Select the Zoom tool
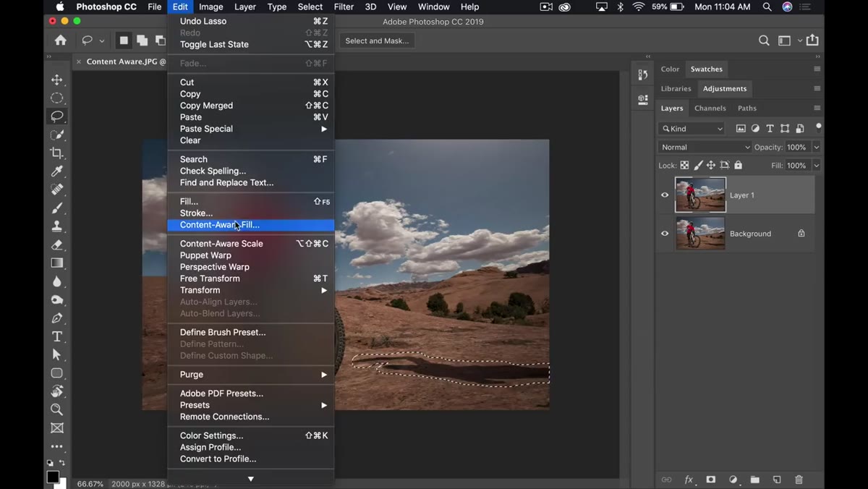This screenshot has width=868, height=489. (x=57, y=409)
